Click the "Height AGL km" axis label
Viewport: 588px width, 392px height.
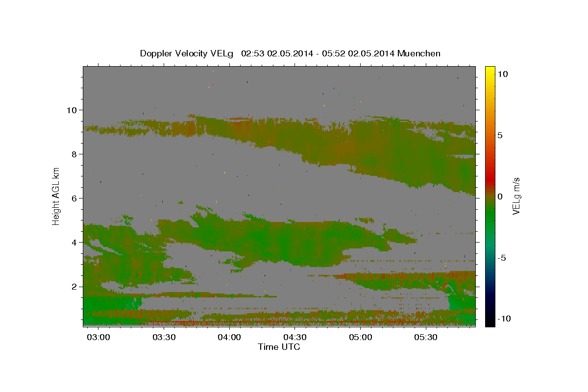click(x=56, y=196)
